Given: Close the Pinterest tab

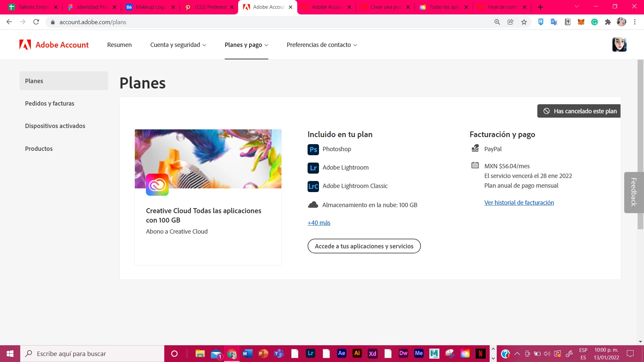Looking at the screenshot, I should pyautogui.click(x=232, y=7).
